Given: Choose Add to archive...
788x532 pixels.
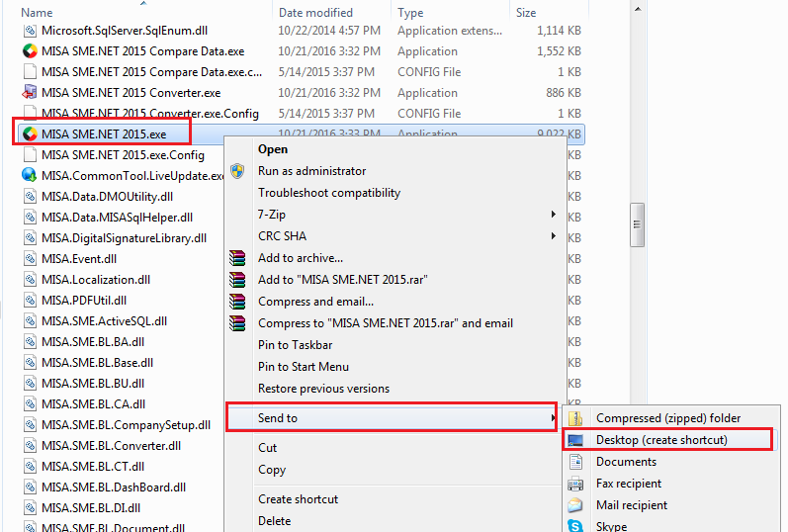Looking at the screenshot, I should (300, 258).
